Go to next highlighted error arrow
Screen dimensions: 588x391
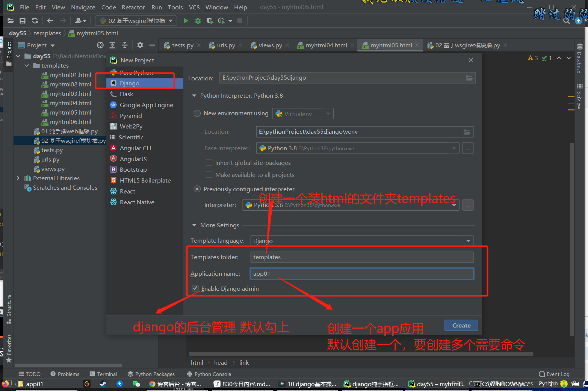[569, 58]
